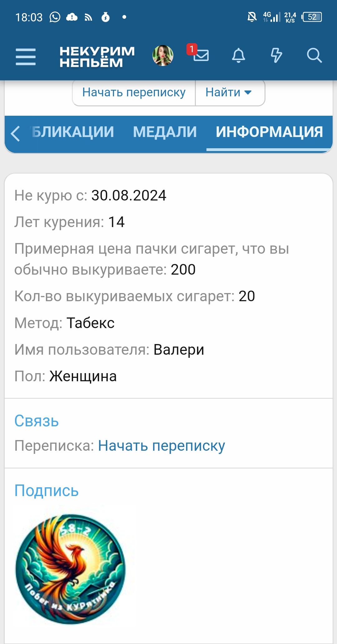Image resolution: width=337 pixels, height=644 pixels.
Task: Select the Информация tab
Action: tap(269, 132)
